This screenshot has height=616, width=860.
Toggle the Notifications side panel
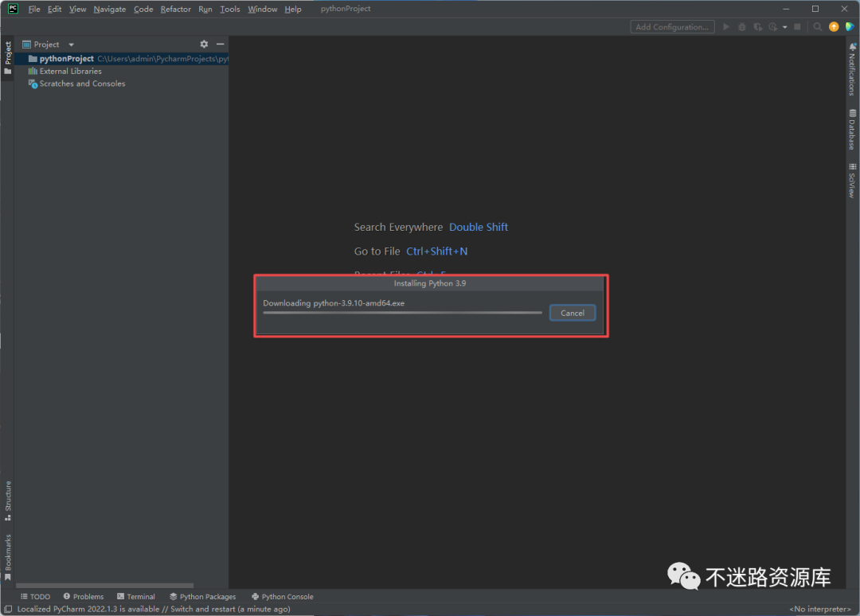[852, 70]
